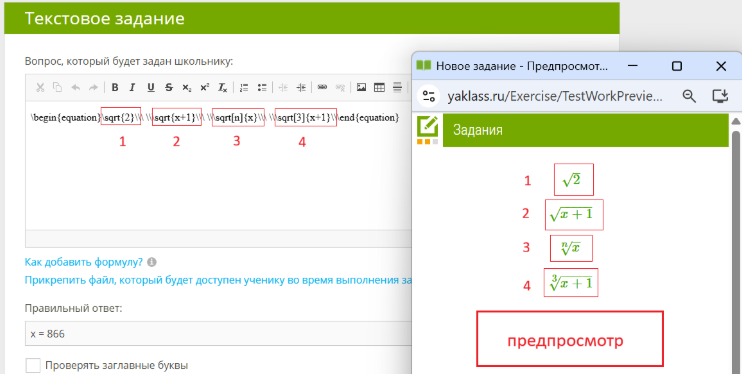Open the 'Прикрепить файл' attachment link

[218, 280]
